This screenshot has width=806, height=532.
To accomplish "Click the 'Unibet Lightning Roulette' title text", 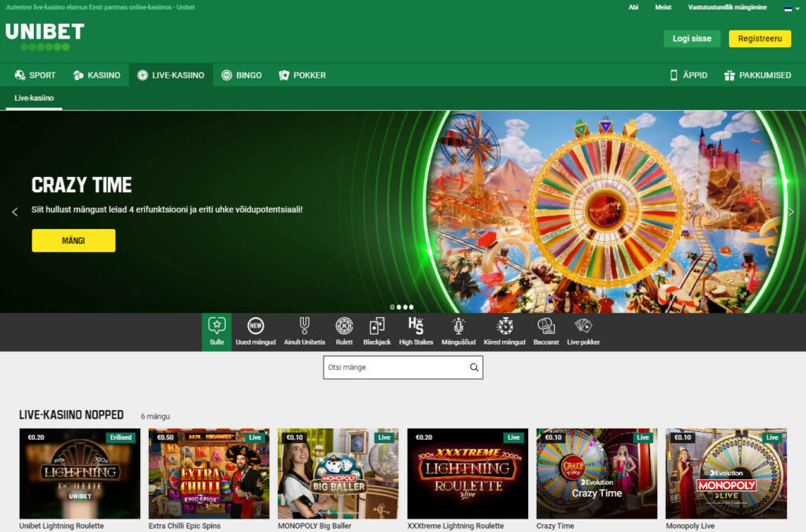I will 61,526.
